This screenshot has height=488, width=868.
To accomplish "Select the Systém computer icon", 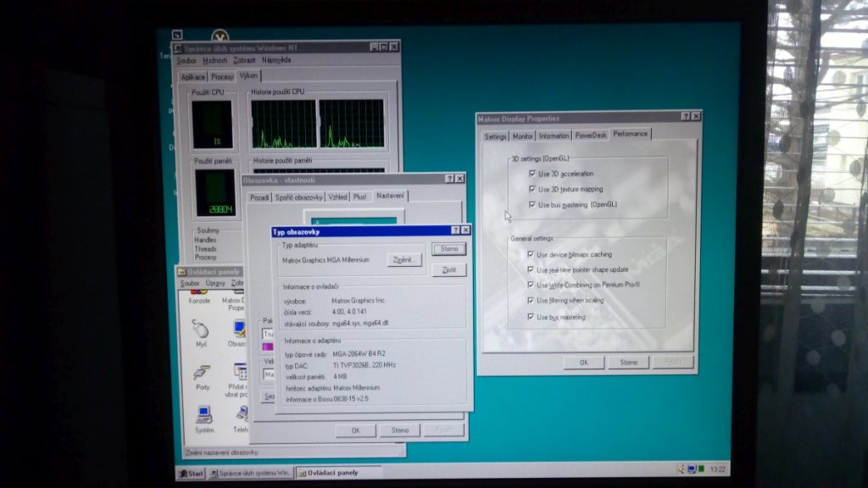I will click(x=203, y=415).
